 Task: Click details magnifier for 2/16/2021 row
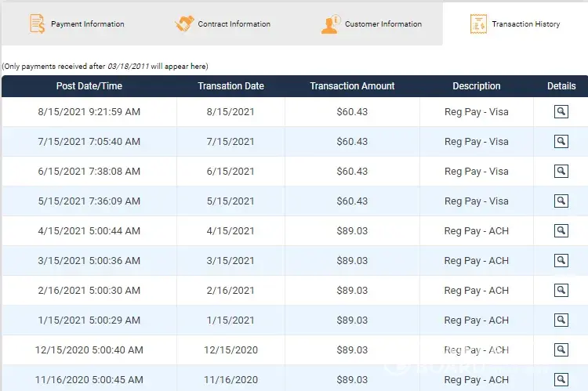[x=561, y=291]
